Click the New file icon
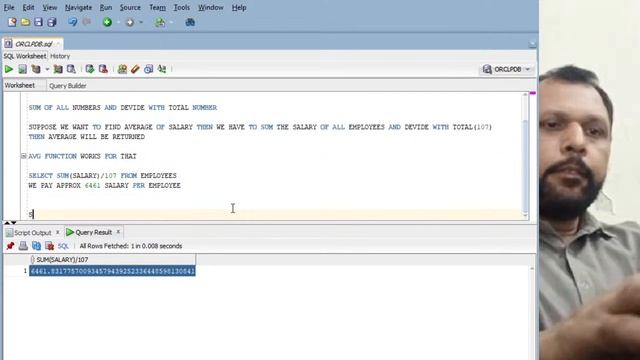The image size is (640, 360). [x=12, y=22]
